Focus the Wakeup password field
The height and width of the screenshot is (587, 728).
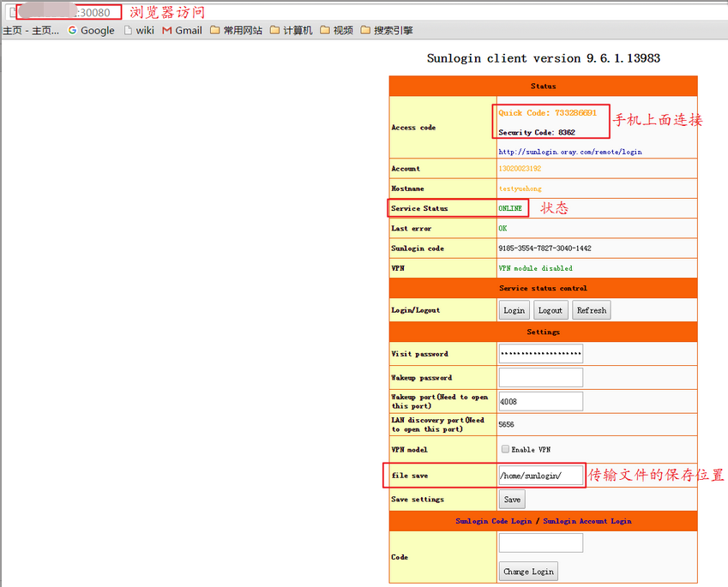pos(541,377)
